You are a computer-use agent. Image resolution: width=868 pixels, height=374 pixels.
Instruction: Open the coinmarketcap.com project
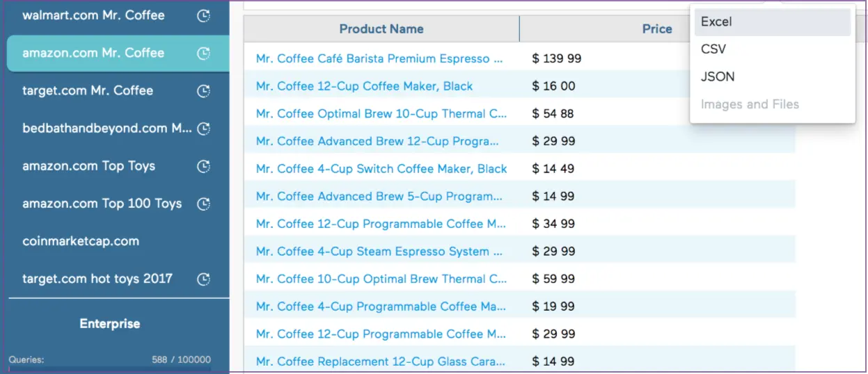[x=81, y=241]
